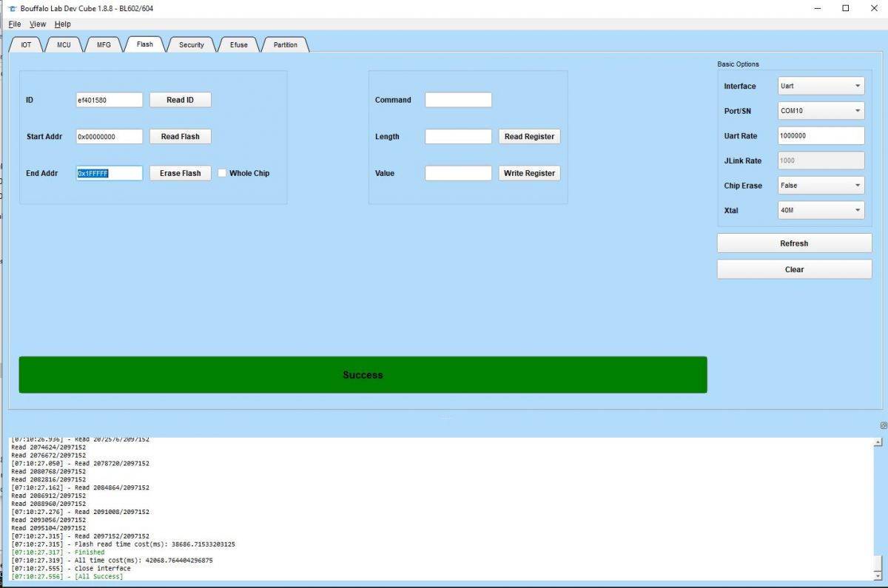The width and height of the screenshot is (888, 588).
Task: Click the Start Addr input field
Action: 110,137
